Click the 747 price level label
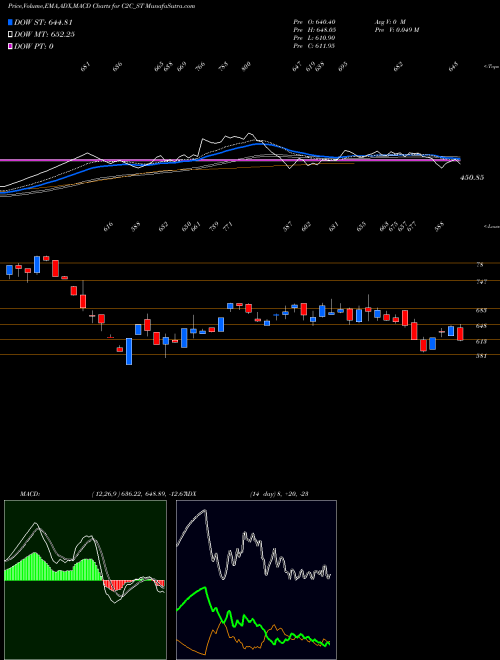 (x=481, y=282)
